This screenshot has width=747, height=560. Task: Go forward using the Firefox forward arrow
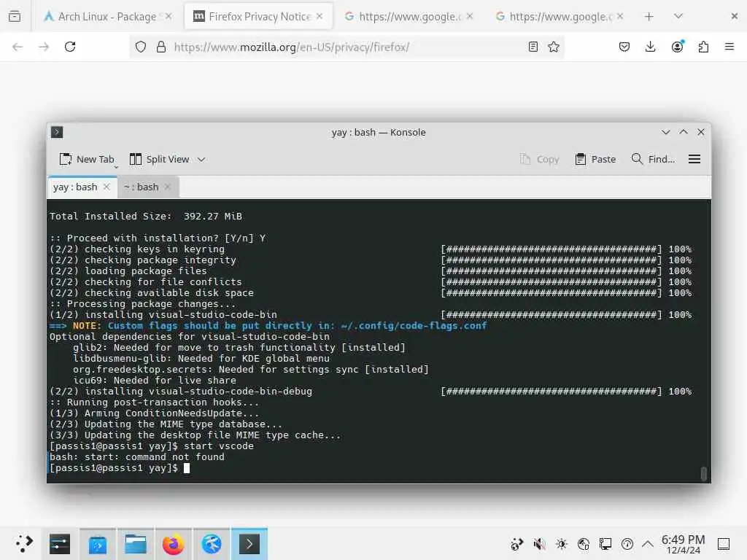click(44, 47)
